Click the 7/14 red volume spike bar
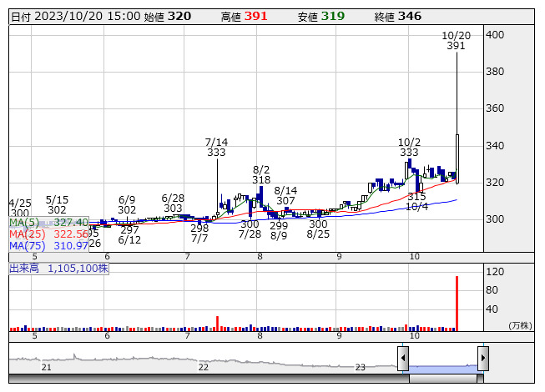The width and height of the screenshot is (545, 392). tap(218, 324)
